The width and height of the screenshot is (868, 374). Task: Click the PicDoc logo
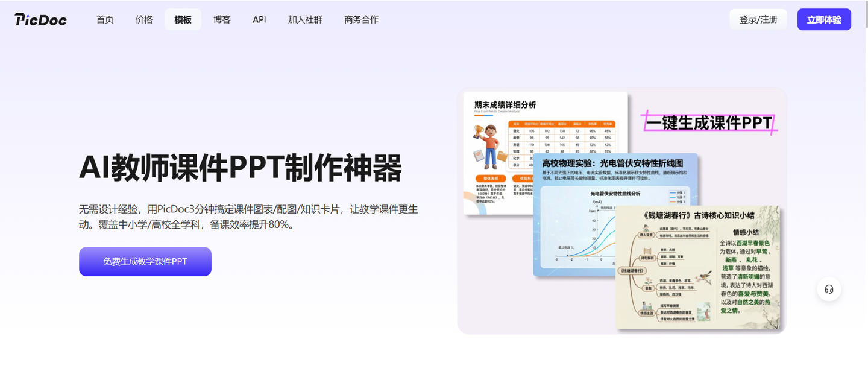point(40,19)
